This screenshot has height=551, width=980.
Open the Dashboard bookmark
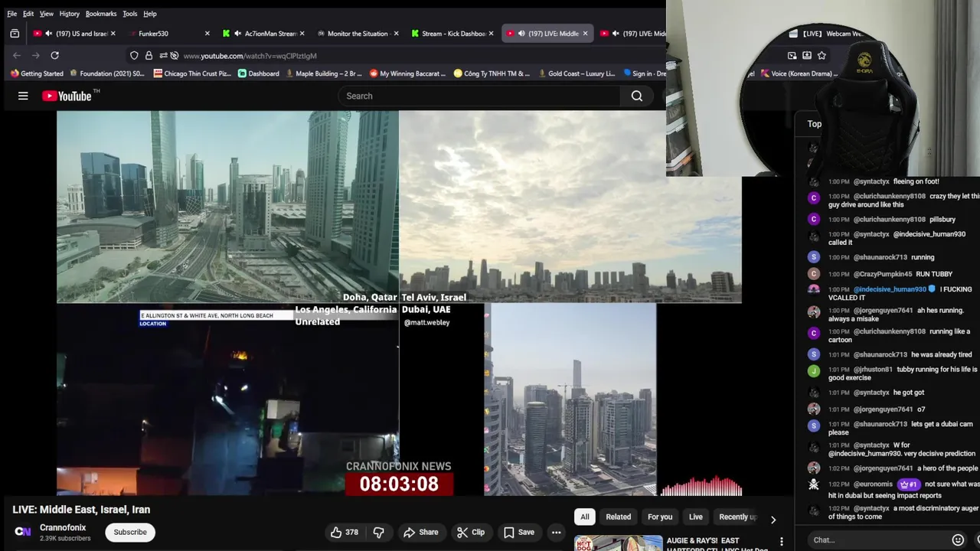[x=259, y=73]
